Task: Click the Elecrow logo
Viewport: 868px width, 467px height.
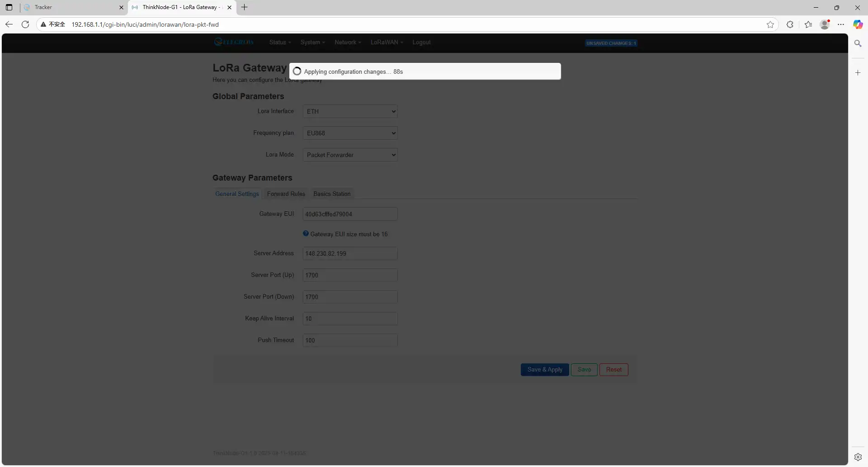Action: 234,42
